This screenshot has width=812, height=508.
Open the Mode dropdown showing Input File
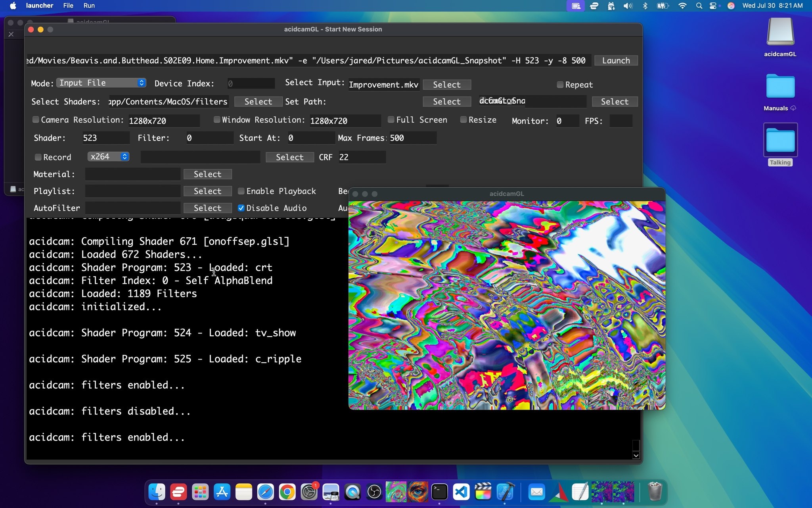click(x=101, y=83)
